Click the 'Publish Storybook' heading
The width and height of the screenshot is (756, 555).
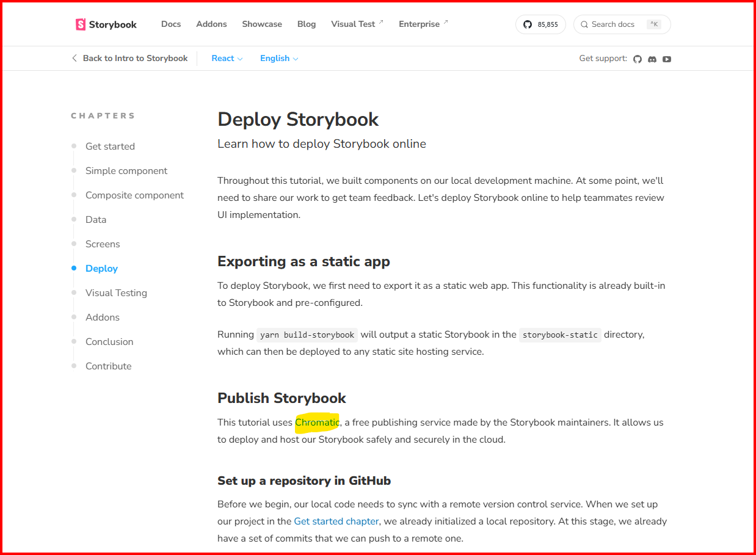pyautogui.click(x=282, y=398)
